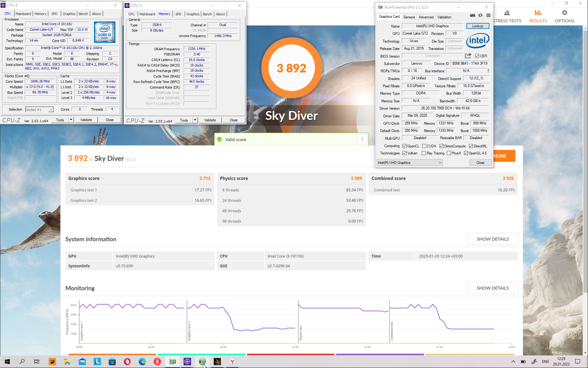
Task: Click the Combined test marker on the monitoring chart
Action: click(391, 331)
